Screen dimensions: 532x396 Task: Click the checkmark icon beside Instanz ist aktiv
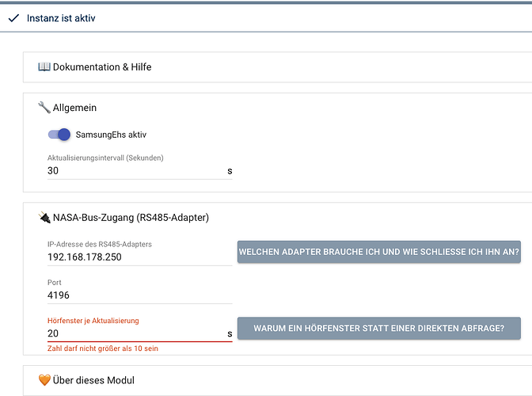pyautogui.click(x=13, y=18)
